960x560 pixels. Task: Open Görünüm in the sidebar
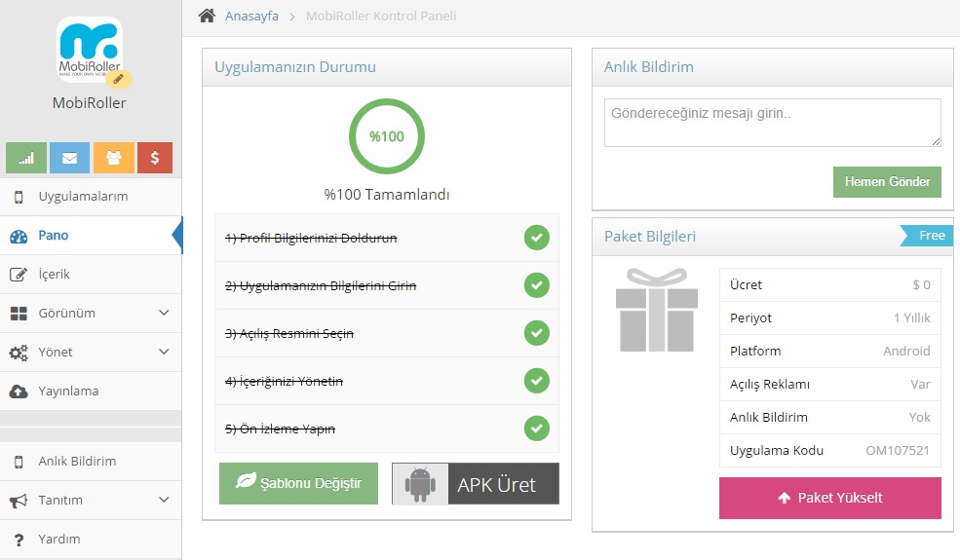tap(91, 314)
